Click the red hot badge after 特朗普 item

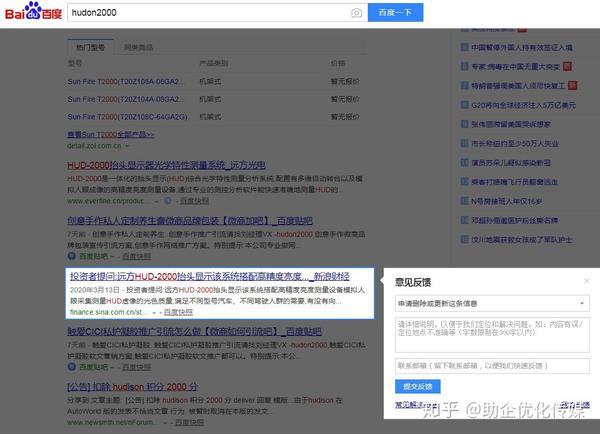572,85
